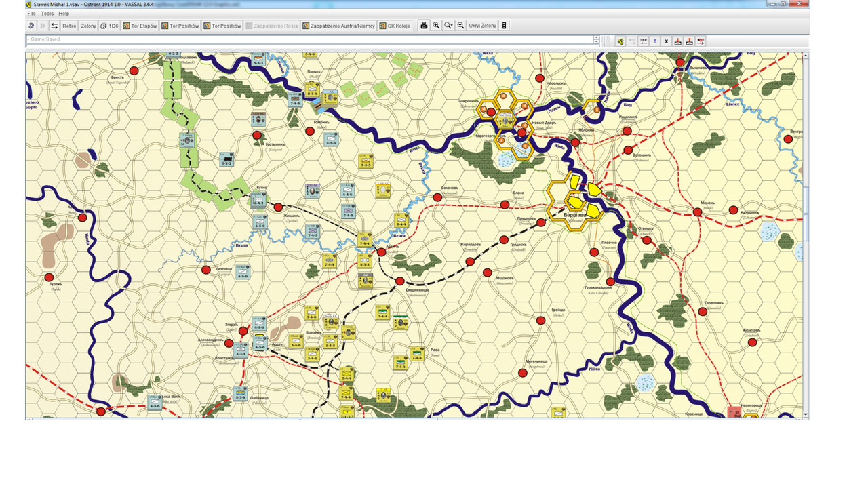
Task: Click the red and black swap arrows icon
Action: [x=701, y=41]
